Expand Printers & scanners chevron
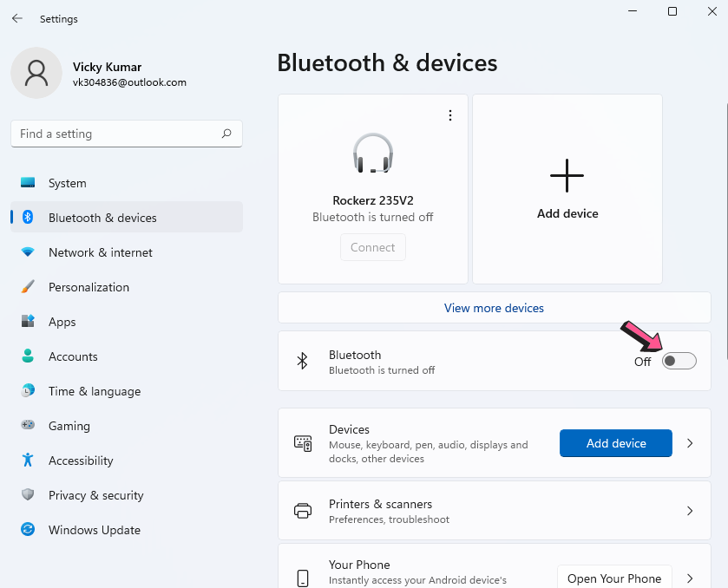 tap(690, 511)
